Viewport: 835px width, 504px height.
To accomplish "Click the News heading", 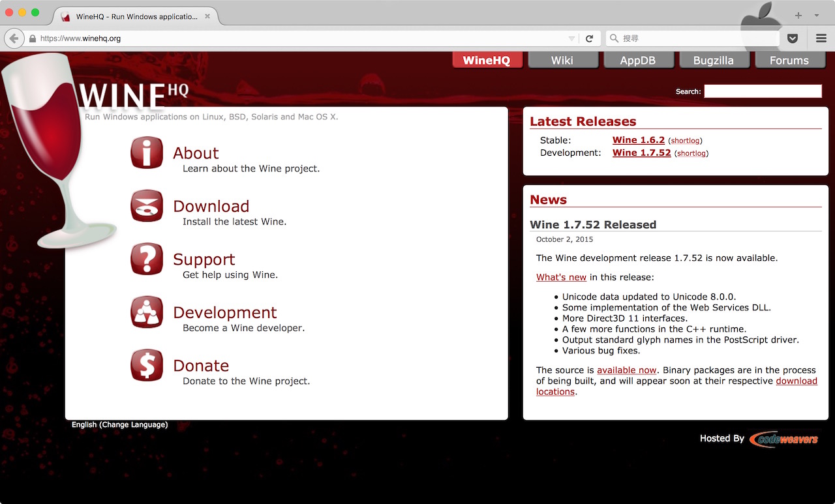I will (x=548, y=200).
